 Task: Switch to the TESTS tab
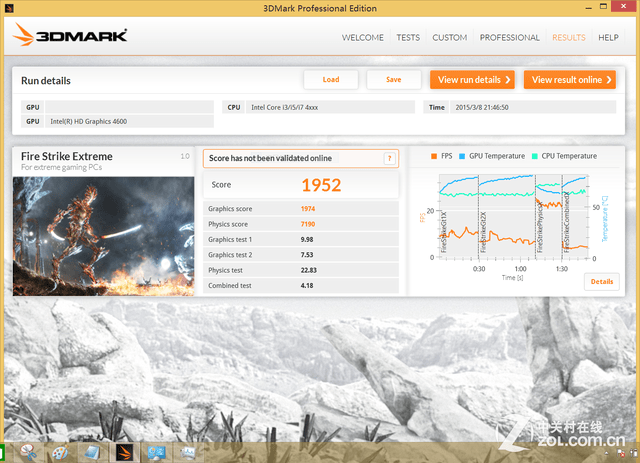(408, 38)
